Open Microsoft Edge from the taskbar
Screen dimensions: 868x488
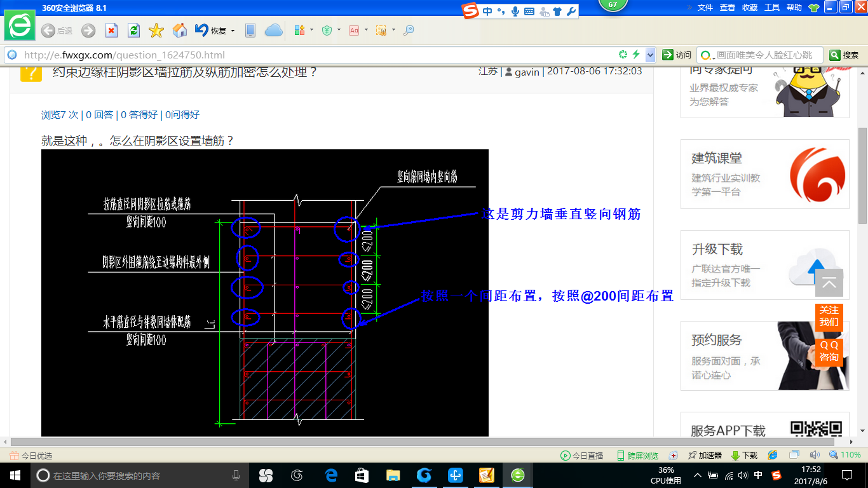pyautogui.click(x=330, y=475)
